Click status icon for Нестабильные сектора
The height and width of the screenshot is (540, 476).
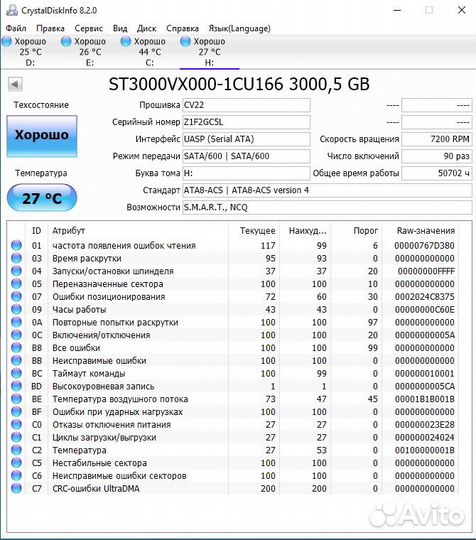16,463
